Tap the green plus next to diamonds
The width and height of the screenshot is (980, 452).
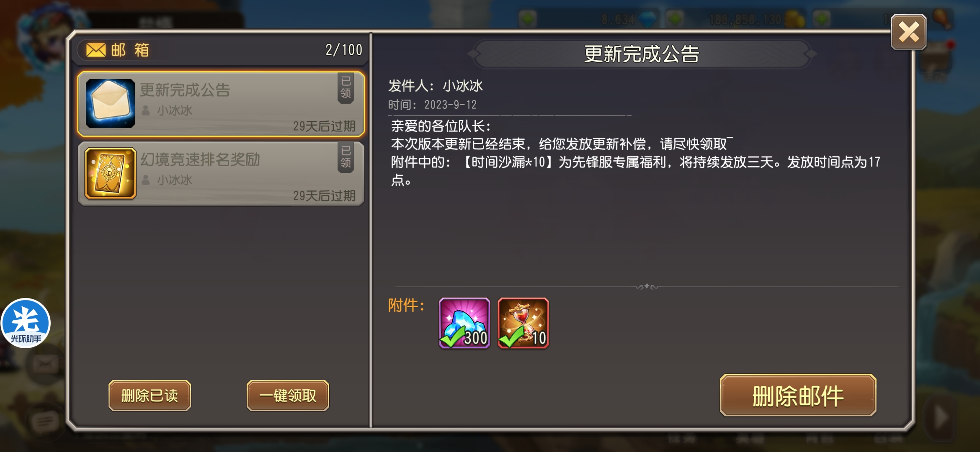[x=528, y=19]
